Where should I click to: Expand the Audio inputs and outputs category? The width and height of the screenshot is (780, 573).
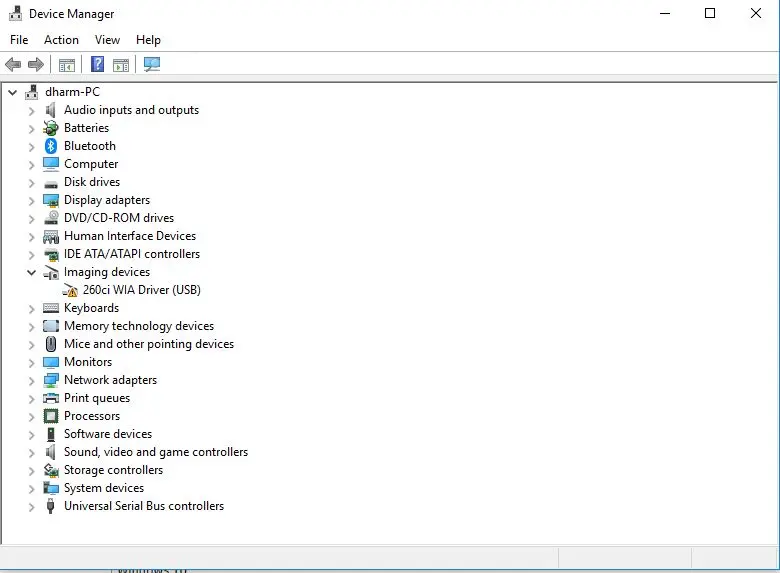click(x=31, y=110)
